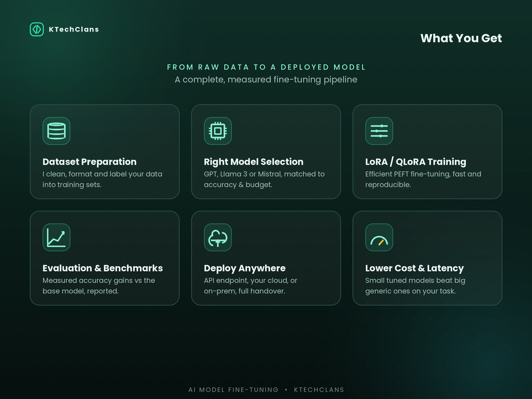Click the KTechClans logo icon
This screenshot has height=399, width=532.
click(x=37, y=29)
